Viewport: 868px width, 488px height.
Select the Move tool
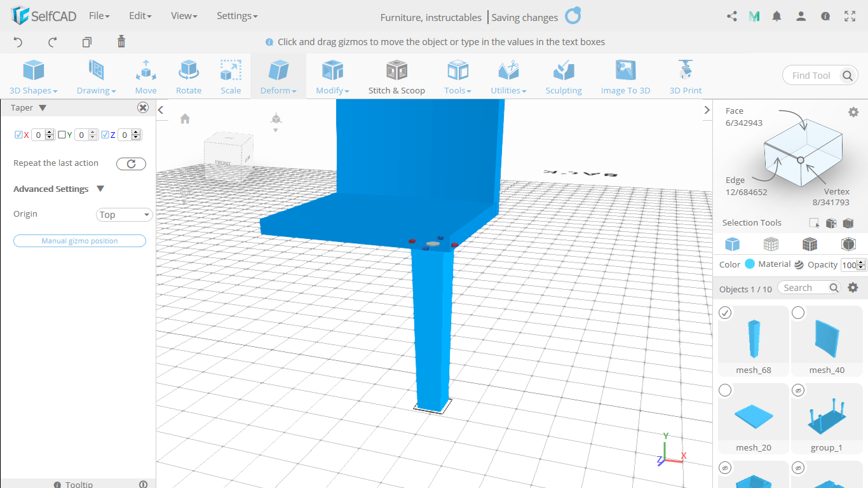click(x=146, y=77)
